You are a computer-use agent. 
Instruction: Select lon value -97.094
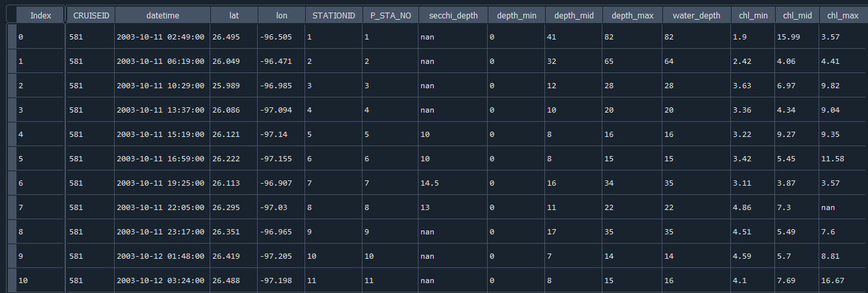(281, 109)
